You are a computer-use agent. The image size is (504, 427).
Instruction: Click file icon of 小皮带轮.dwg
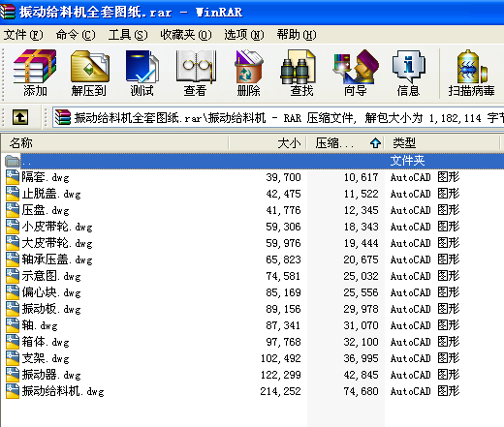coord(13,227)
